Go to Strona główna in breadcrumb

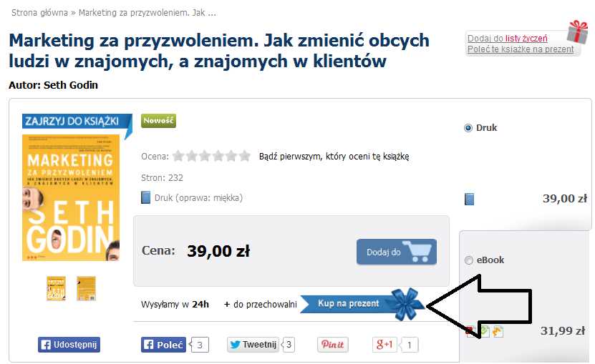point(39,12)
